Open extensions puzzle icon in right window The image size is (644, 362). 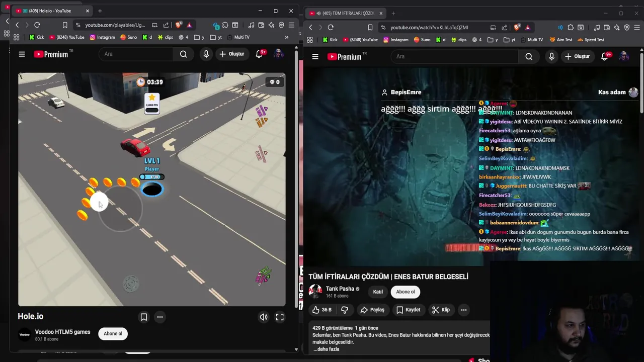pyautogui.click(x=571, y=27)
